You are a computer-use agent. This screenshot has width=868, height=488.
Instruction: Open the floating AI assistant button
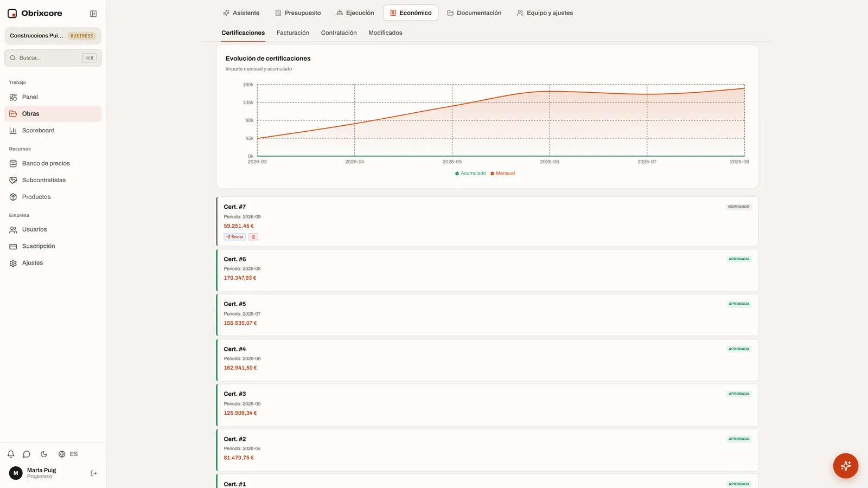click(846, 466)
